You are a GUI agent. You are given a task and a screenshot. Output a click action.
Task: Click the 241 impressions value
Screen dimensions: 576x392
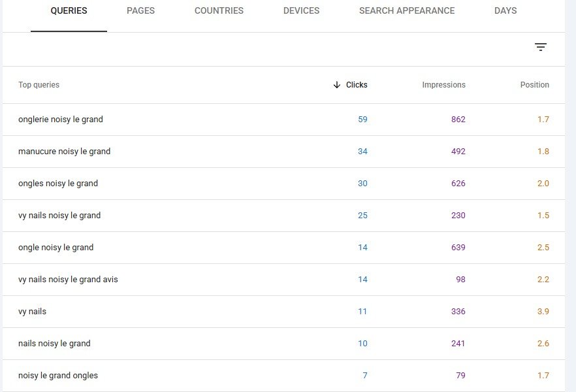(458, 344)
